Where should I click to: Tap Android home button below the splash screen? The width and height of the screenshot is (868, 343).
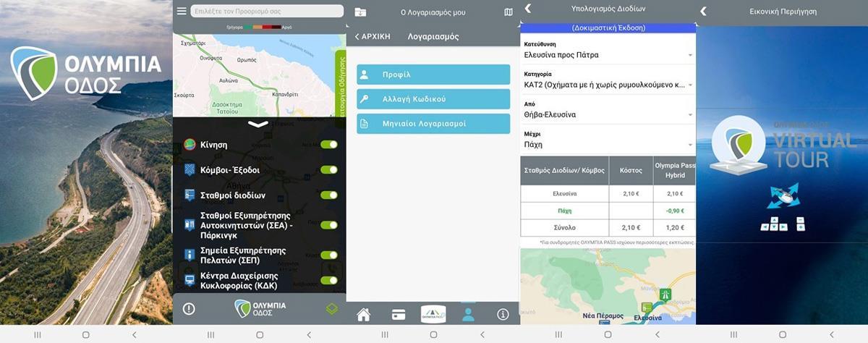[85, 334]
